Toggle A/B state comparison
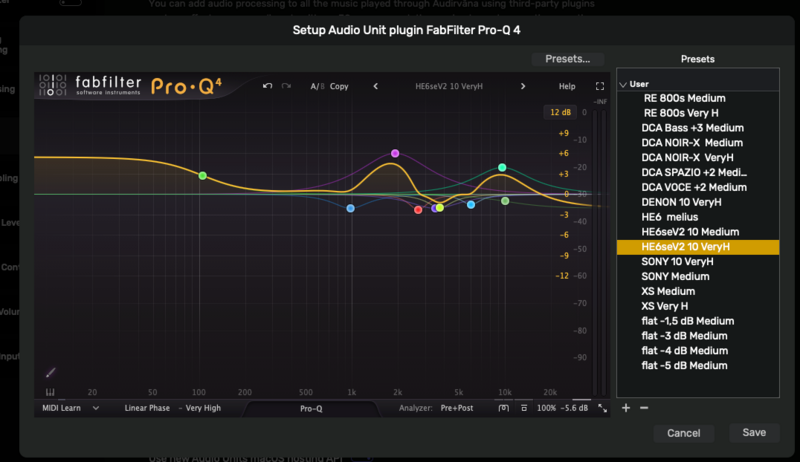The image size is (800, 462). coord(317,86)
